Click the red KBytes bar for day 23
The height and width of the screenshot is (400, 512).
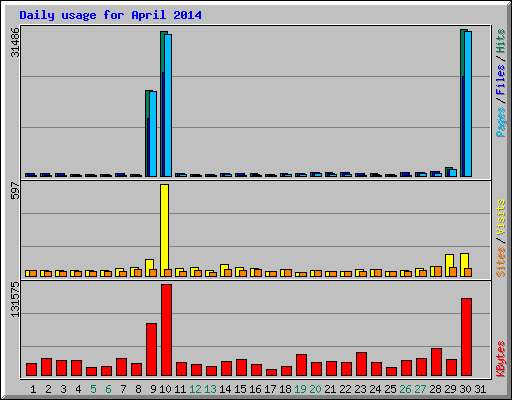[x=361, y=364]
